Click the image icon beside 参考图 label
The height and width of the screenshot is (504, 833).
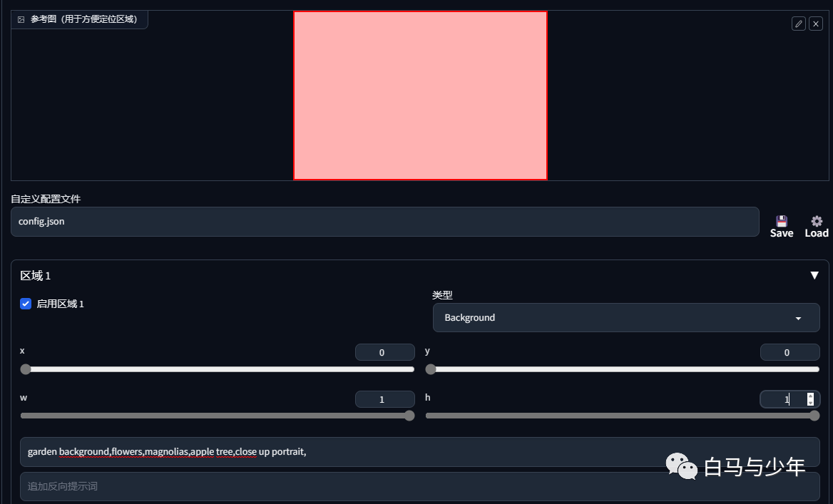coord(21,20)
